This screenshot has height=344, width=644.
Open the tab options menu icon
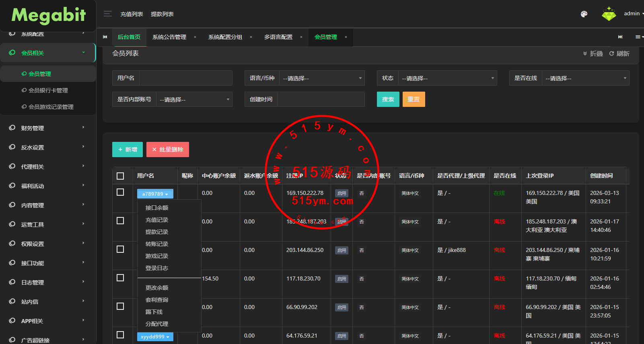coord(638,37)
